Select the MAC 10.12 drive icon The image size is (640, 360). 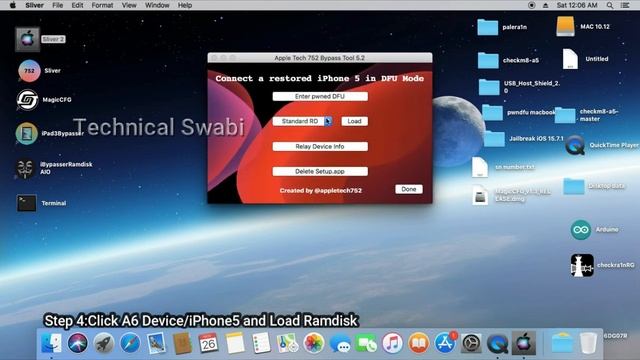(565, 26)
